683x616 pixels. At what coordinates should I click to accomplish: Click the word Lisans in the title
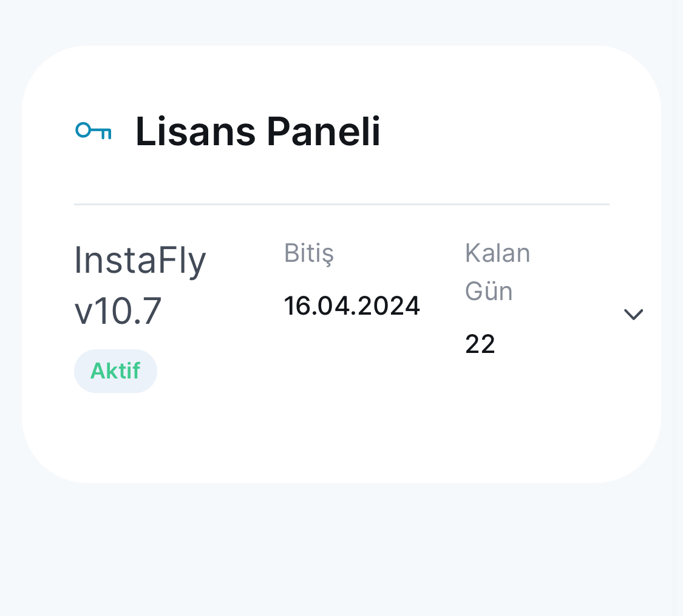pyautogui.click(x=195, y=131)
